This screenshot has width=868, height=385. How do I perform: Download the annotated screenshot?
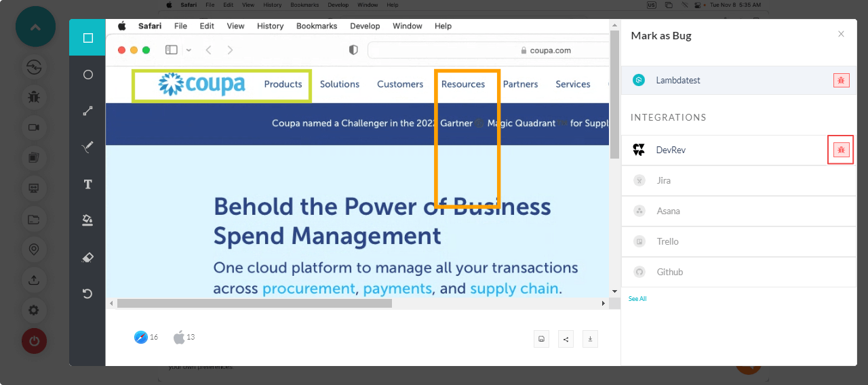(590, 340)
